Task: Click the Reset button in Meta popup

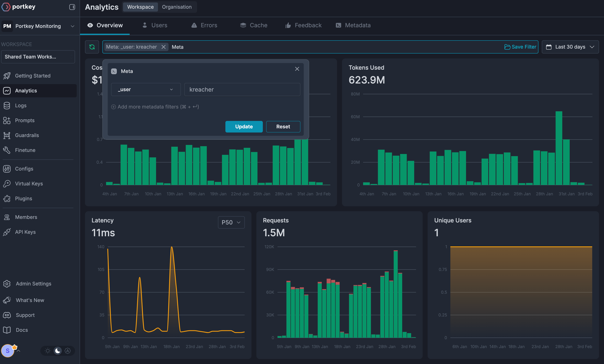Action: coord(283,127)
